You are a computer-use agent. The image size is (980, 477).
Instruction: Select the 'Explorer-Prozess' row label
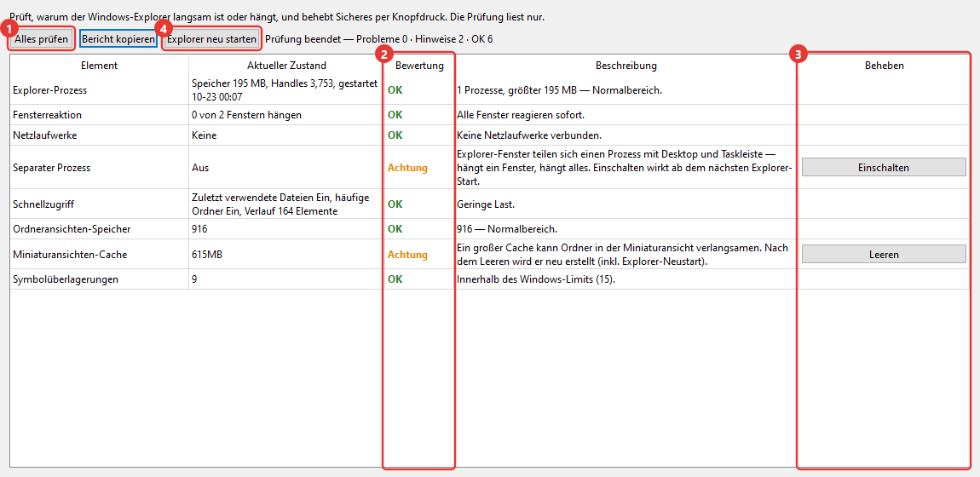click(x=49, y=90)
